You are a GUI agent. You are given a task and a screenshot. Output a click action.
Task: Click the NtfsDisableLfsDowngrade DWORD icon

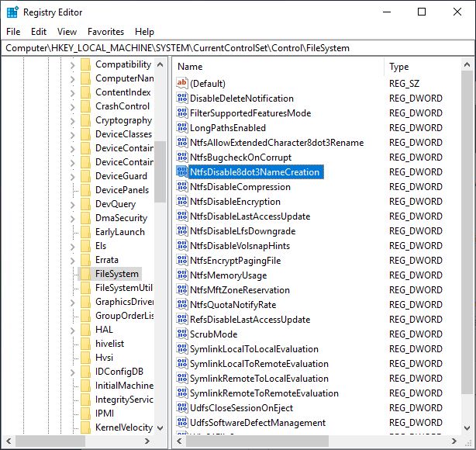[182, 230]
